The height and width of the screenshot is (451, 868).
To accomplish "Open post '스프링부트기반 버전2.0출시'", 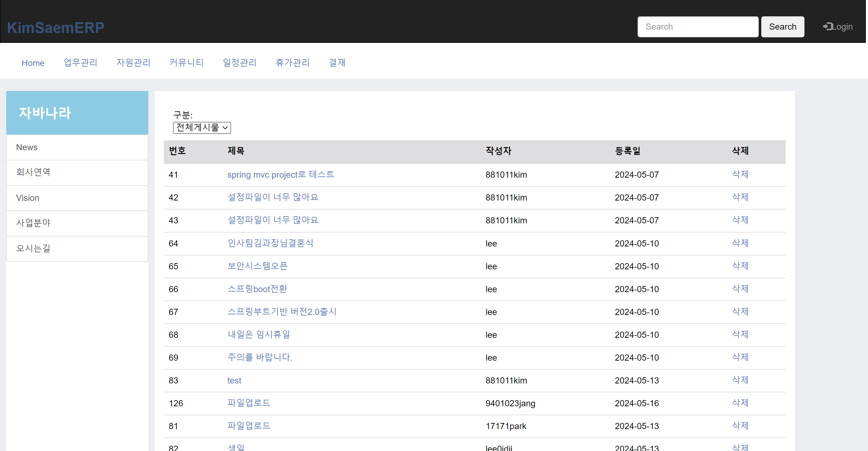I will (282, 312).
